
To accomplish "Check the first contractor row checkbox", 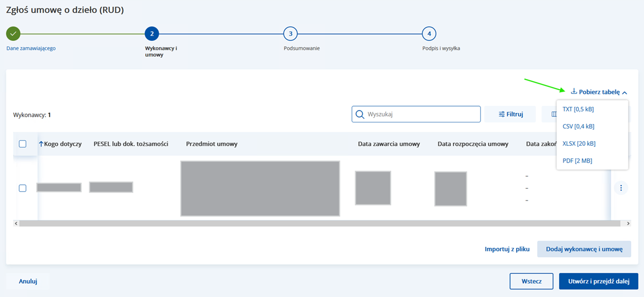I will point(22,188).
